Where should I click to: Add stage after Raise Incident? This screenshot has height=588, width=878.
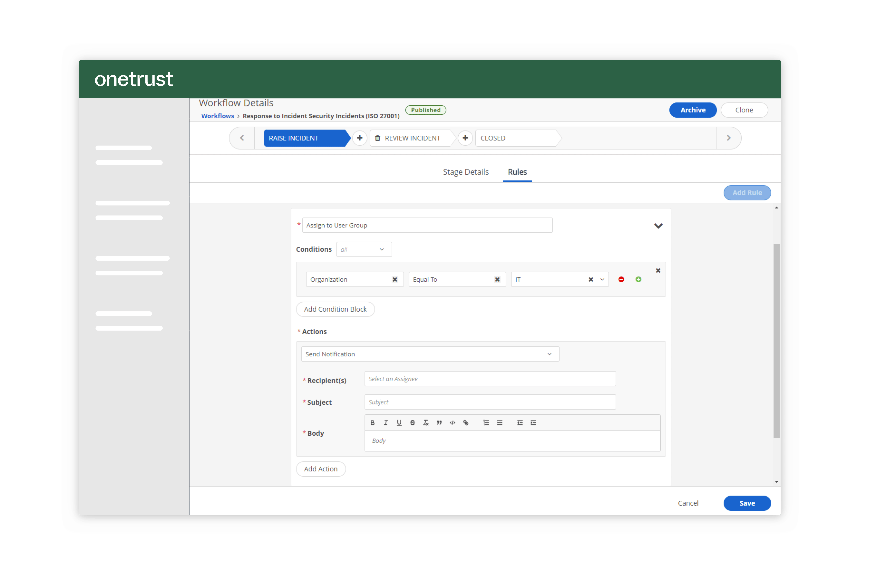[x=360, y=138]
